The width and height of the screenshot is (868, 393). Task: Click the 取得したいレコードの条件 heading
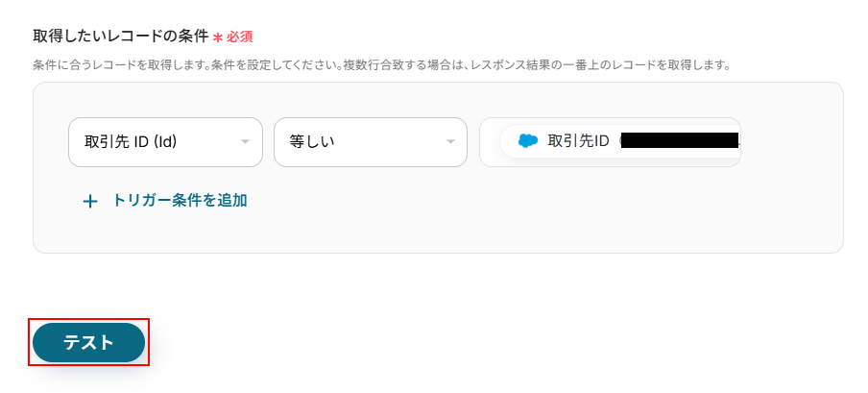[120, 37]
